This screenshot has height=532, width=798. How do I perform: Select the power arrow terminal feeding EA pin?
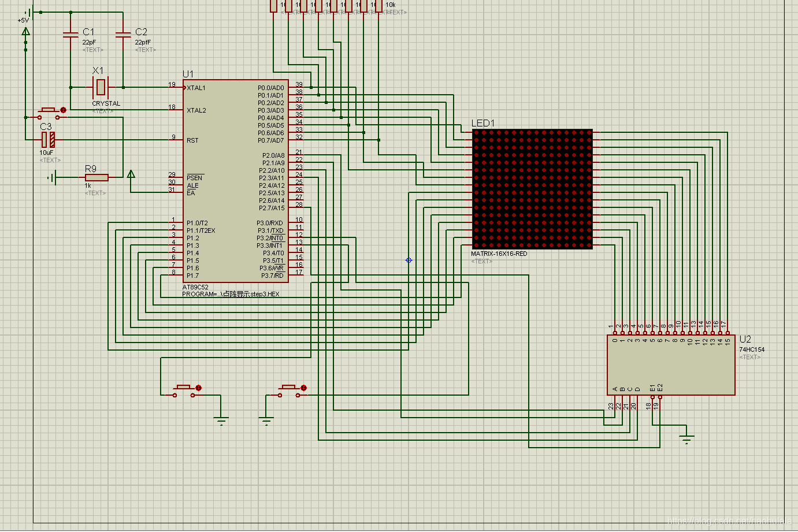(x=131, y=174)
